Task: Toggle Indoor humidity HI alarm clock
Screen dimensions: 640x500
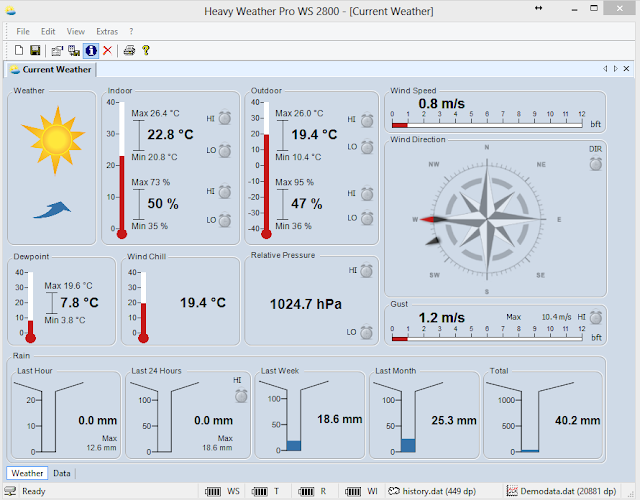Action: (x=224, y=191)
